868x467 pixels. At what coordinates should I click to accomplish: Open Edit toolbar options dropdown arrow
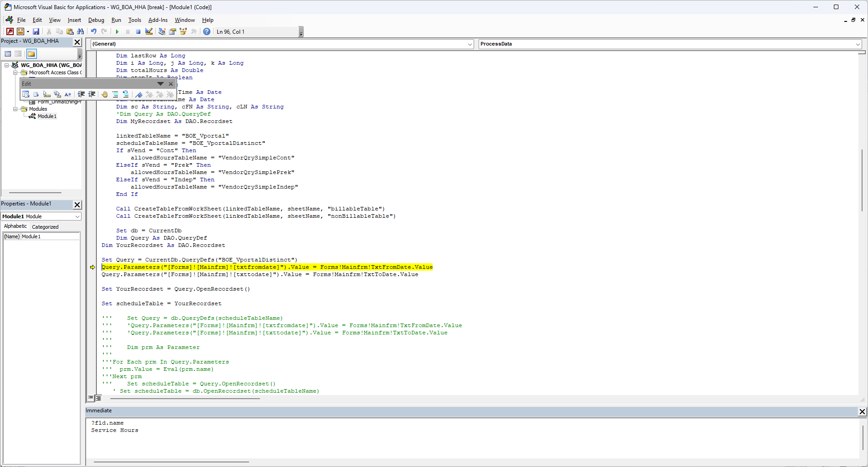(160, 84)
